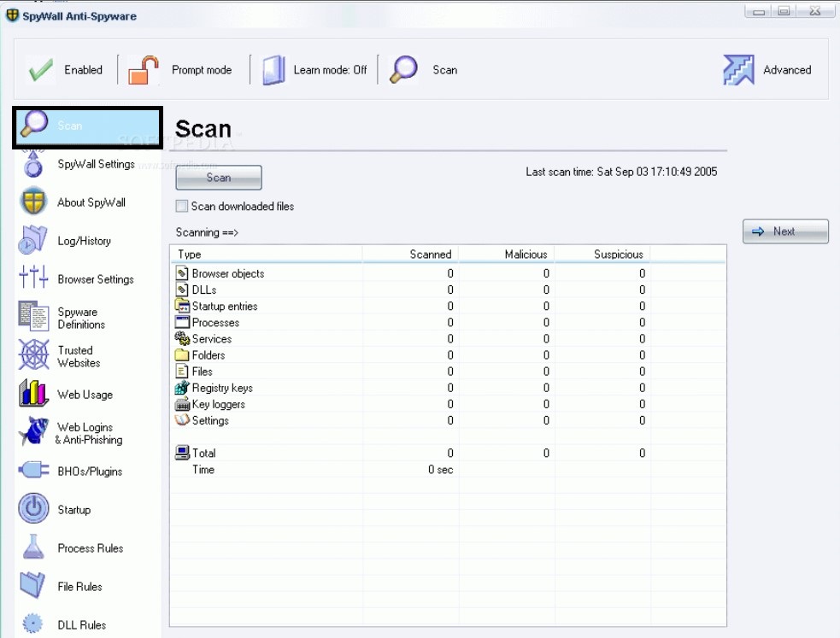Click the Browser Settings sliders icon
Screen dimensions: 840x638
[x=33, y=278]
